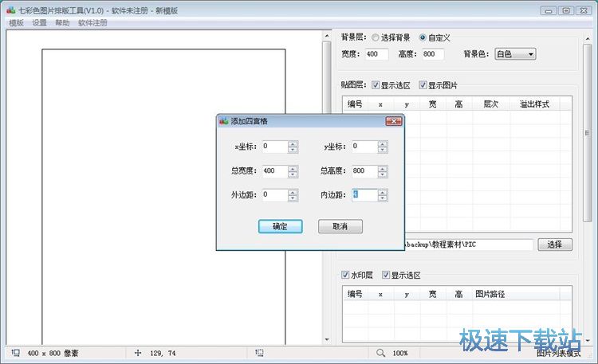Click the 总高度 input field
Screen dimensions: 598x364
[x=365, y=170]
